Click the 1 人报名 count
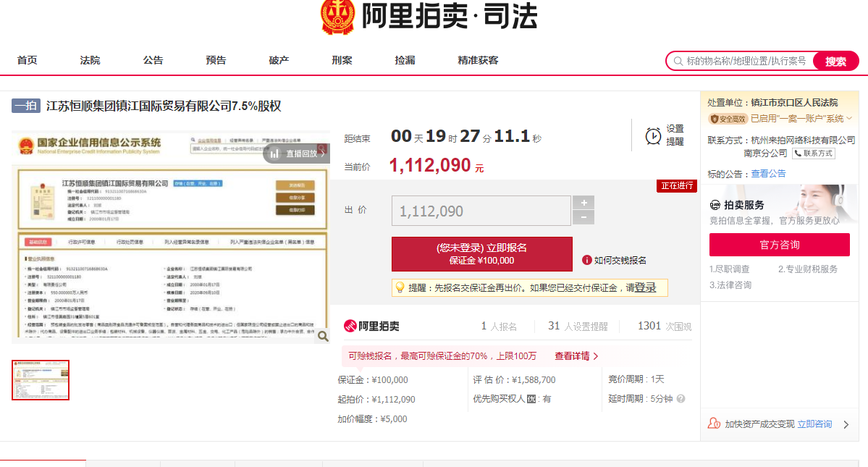Screen dimensions: 868x467 (499, 326)
